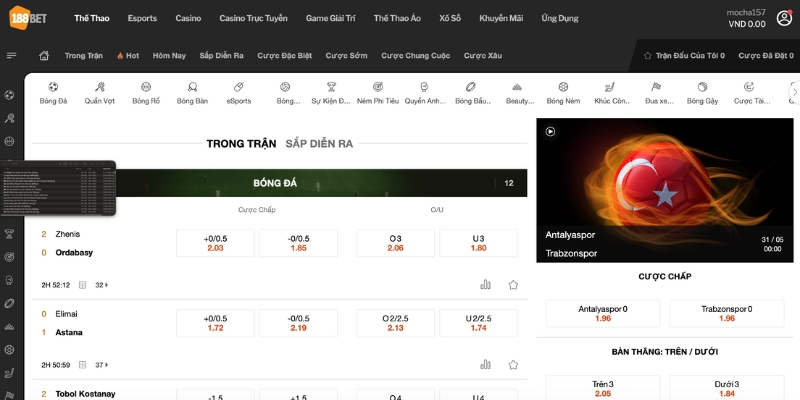Open Thể Thao Ảo menu

point(397,18)
